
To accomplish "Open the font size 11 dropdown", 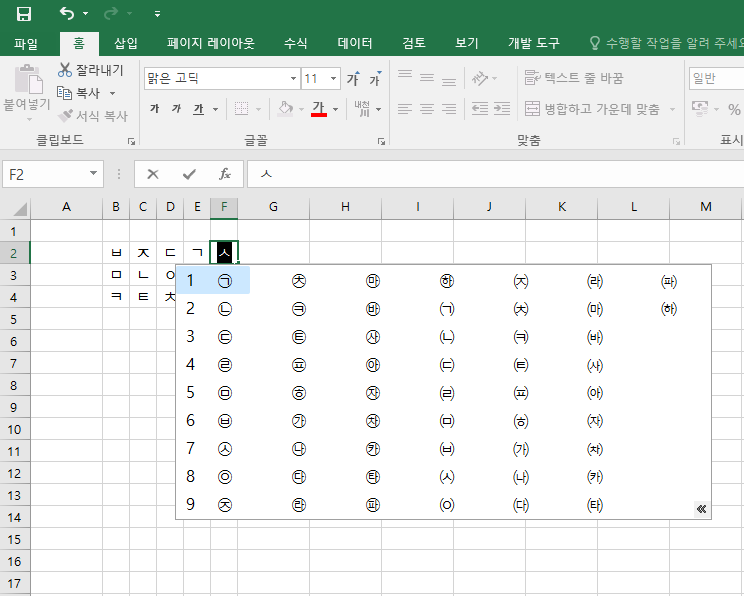I will pyautogui.click(x=334, y=79).
